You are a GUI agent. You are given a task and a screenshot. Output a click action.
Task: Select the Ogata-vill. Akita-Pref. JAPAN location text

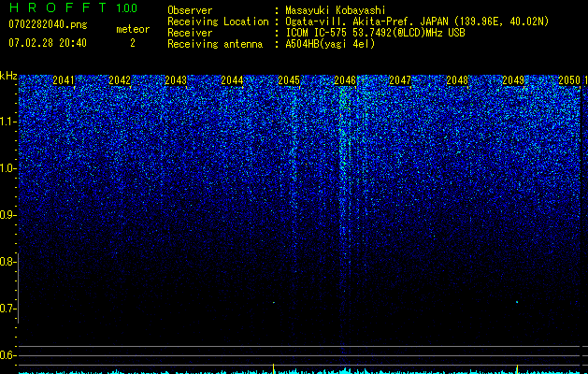(417, 22)
